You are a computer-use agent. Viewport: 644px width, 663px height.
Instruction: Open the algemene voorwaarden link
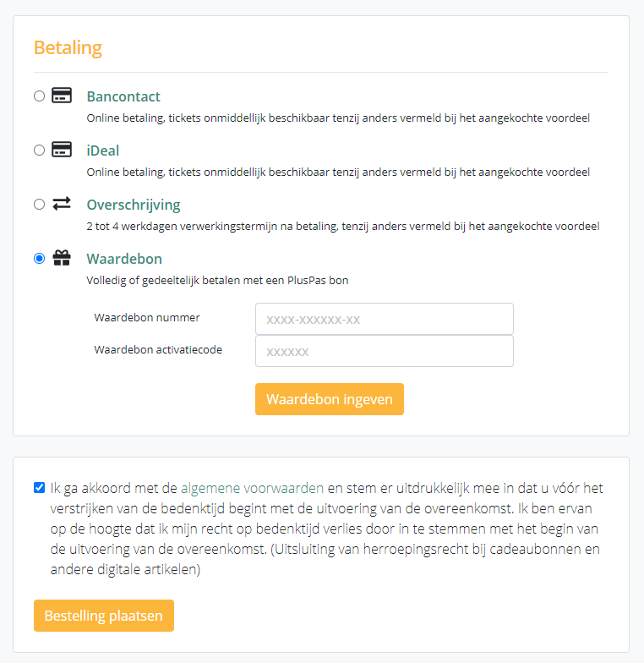(252, 488)
